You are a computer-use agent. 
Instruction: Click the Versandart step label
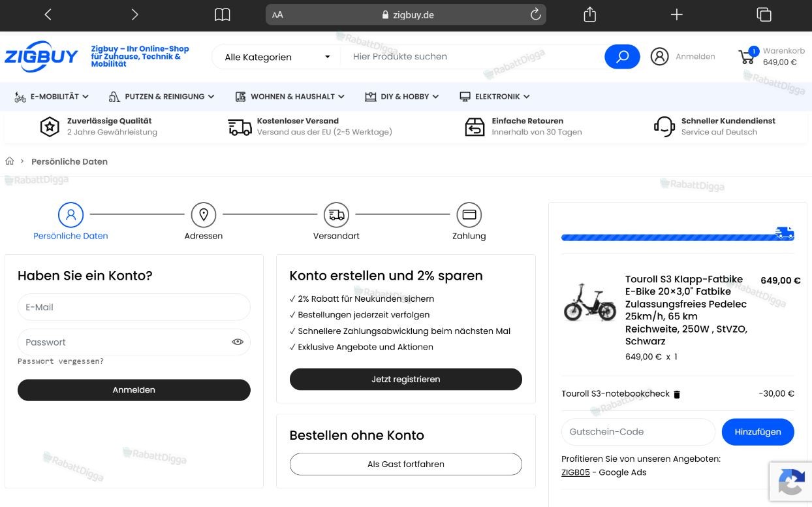click(x=336, y=236)
